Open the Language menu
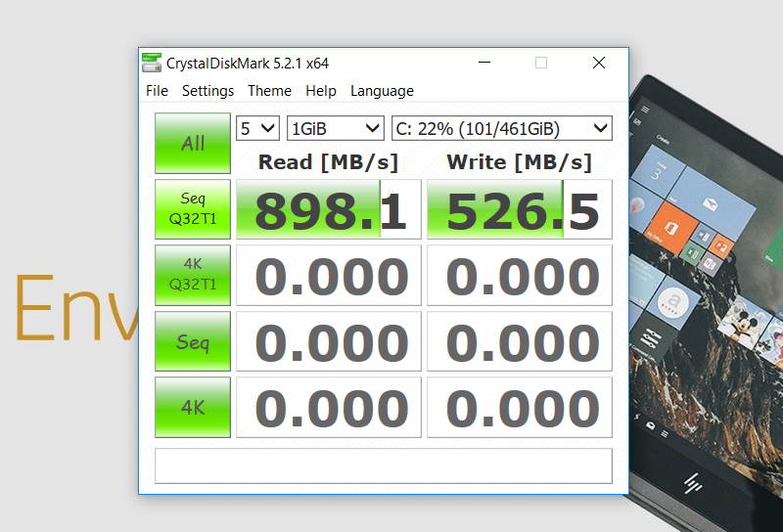Image resolution: width=783 pixels, height=532 pixels. 382,91
